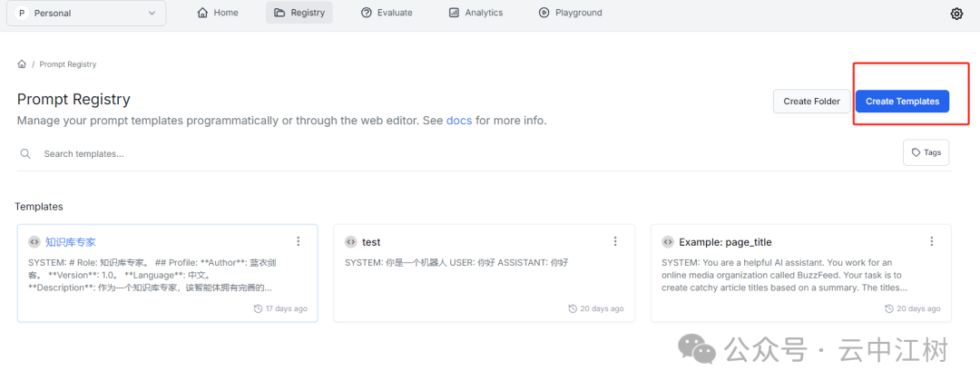Click the code icon beside 知识库专家
This screenshot has height=390, width=980.
point(34,242)
